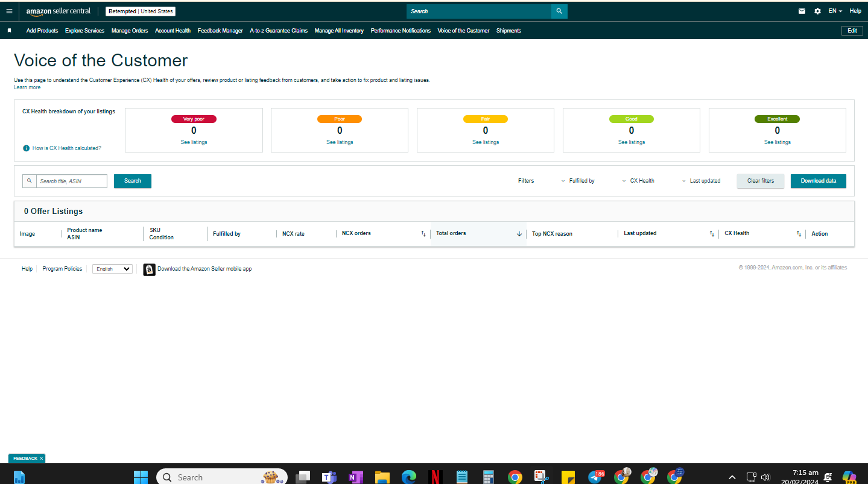Sort Total orders descending arrow

click(x=519, y=233)
